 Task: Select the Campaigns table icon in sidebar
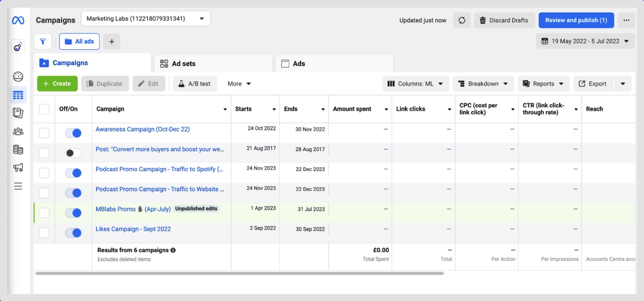coord(18,95)
